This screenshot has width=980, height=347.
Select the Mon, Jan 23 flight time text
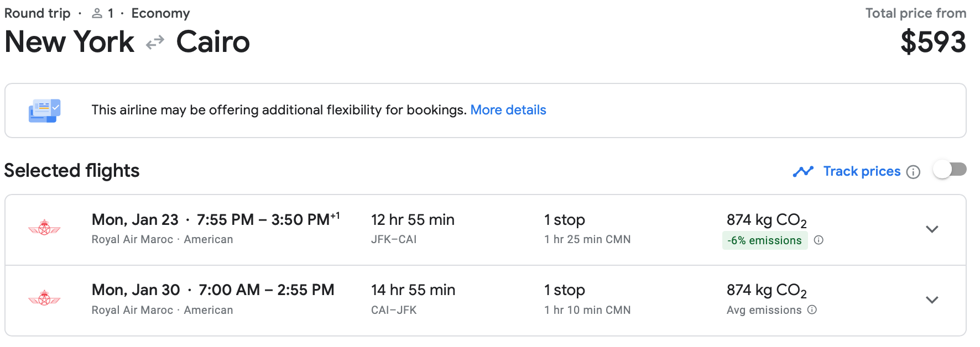216,219
